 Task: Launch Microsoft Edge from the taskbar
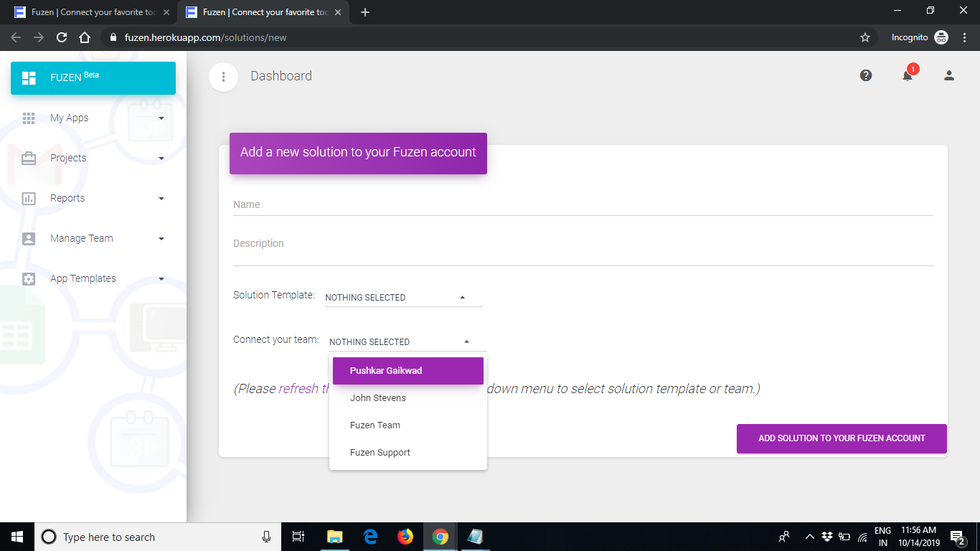point(370,537)
